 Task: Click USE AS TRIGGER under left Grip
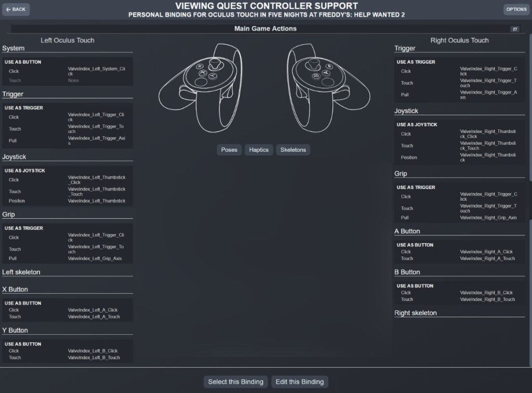coord(24,228)
